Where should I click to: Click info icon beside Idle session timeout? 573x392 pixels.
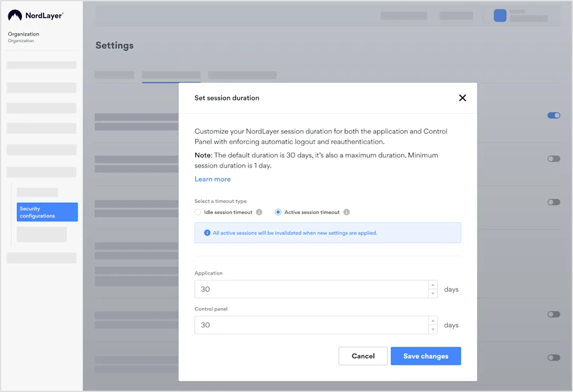(259, 212)
